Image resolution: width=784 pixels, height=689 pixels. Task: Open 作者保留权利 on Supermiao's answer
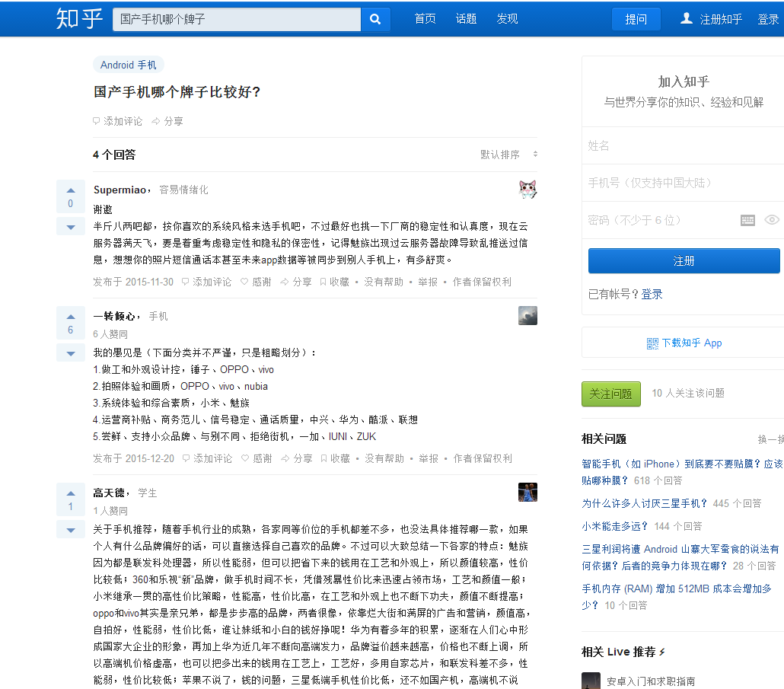[x=482, y=282]
